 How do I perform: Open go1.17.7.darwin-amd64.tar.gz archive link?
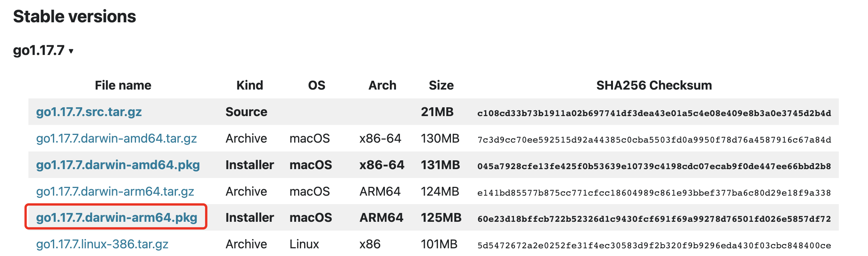pos(116,138)
